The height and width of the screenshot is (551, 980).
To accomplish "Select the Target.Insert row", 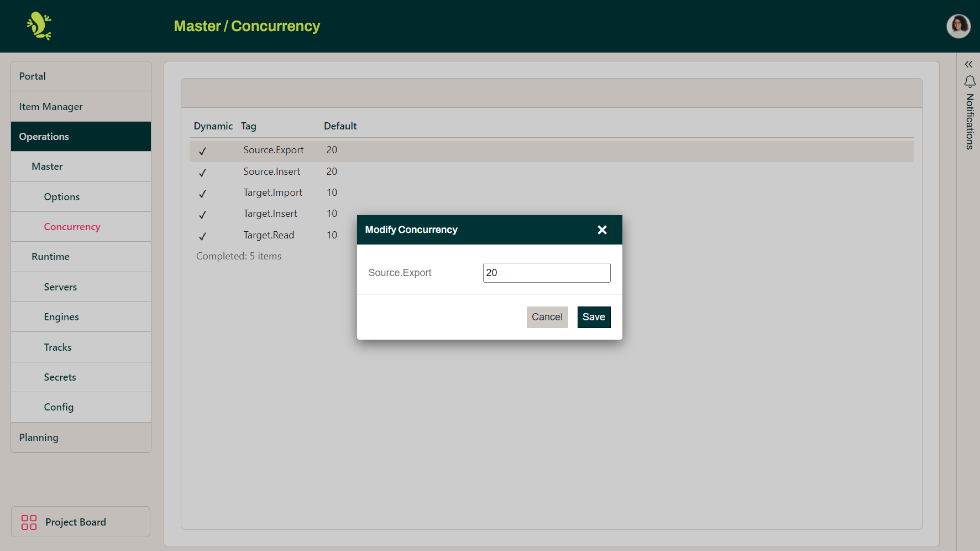I will 270,214.
